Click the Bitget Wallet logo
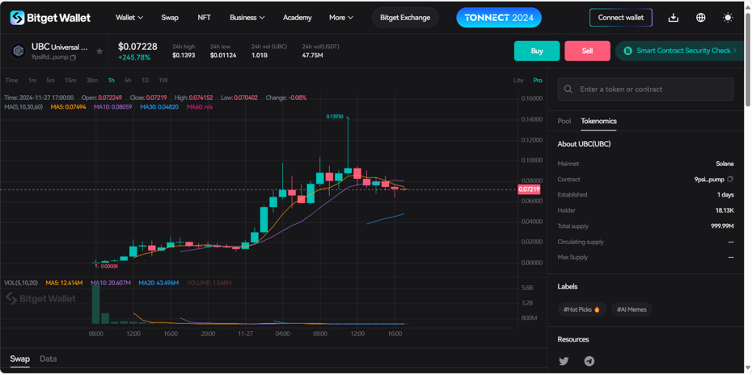Image resolution: width=755 pixels, height=375 pixels. pyautogui.click(x=50, y=18)
